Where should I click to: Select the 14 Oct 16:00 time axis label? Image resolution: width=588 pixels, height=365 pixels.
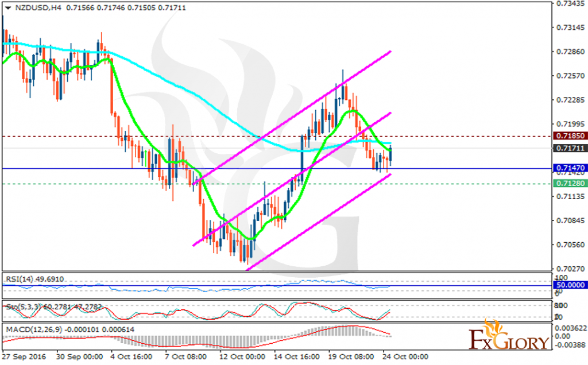point(297,357)
